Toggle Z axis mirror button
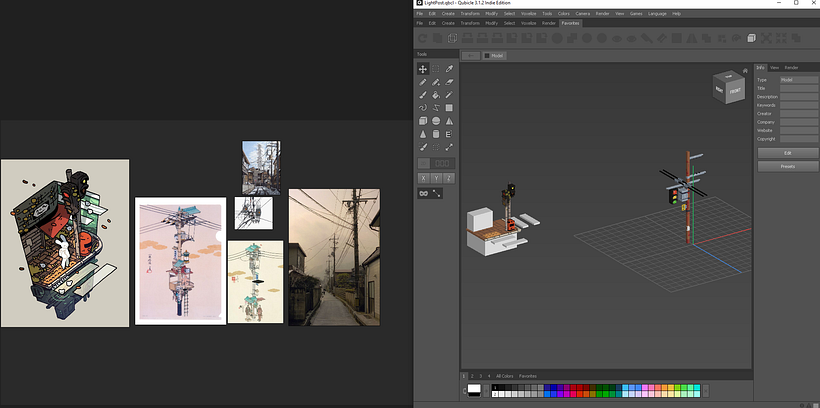 449,178
